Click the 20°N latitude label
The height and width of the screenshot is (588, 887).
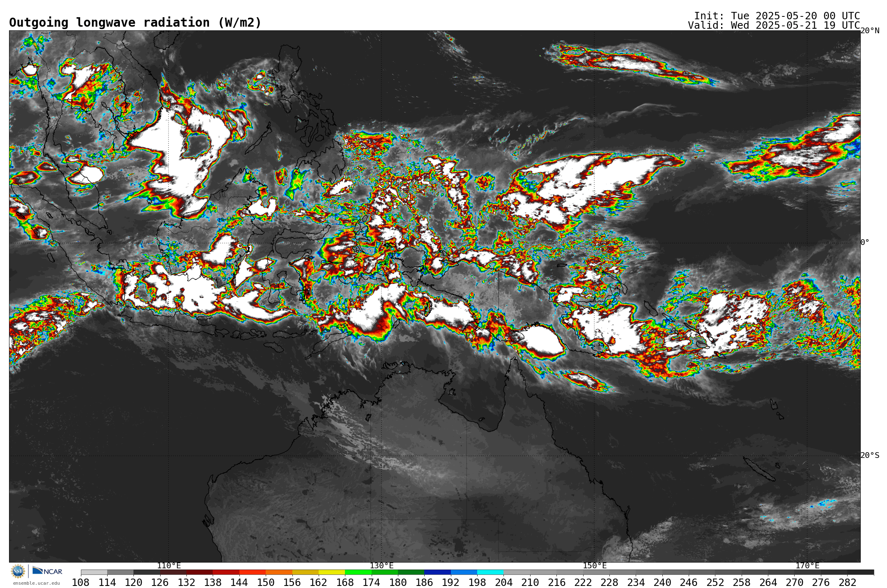[x=870, y=31]
